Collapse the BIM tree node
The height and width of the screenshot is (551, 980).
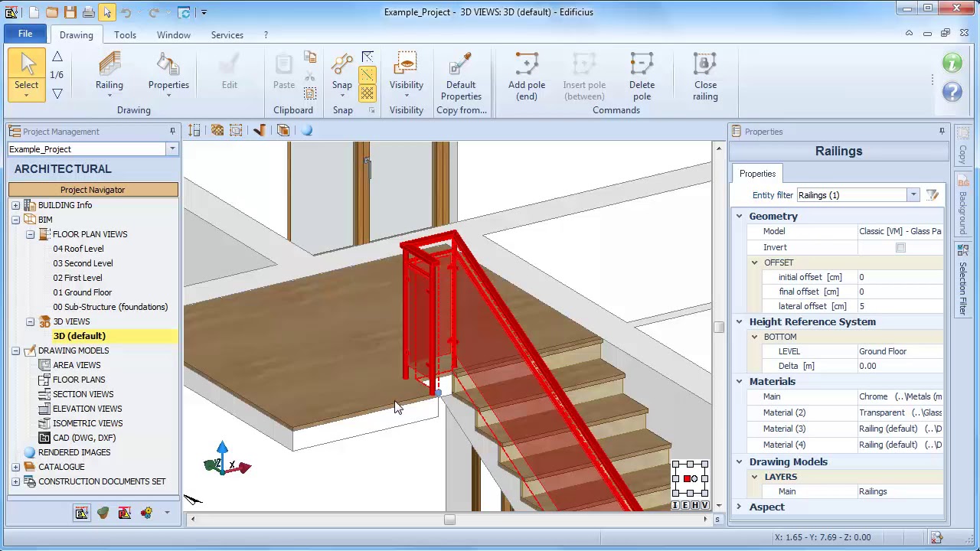coord(15,220)
